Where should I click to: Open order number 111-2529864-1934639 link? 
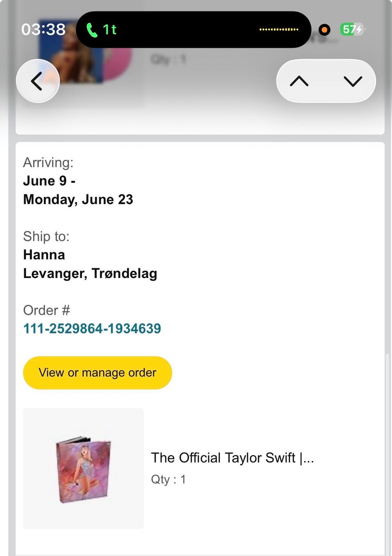(92, 328)
